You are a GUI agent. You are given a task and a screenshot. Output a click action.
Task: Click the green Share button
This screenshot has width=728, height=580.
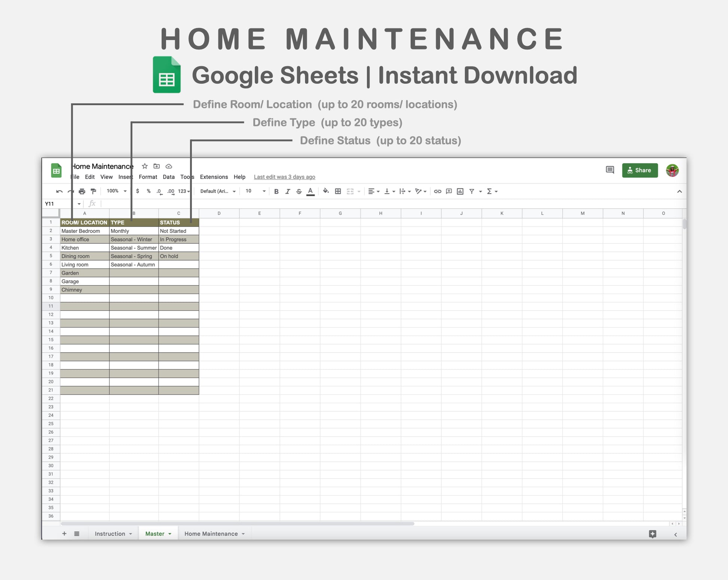coord(640,170)
